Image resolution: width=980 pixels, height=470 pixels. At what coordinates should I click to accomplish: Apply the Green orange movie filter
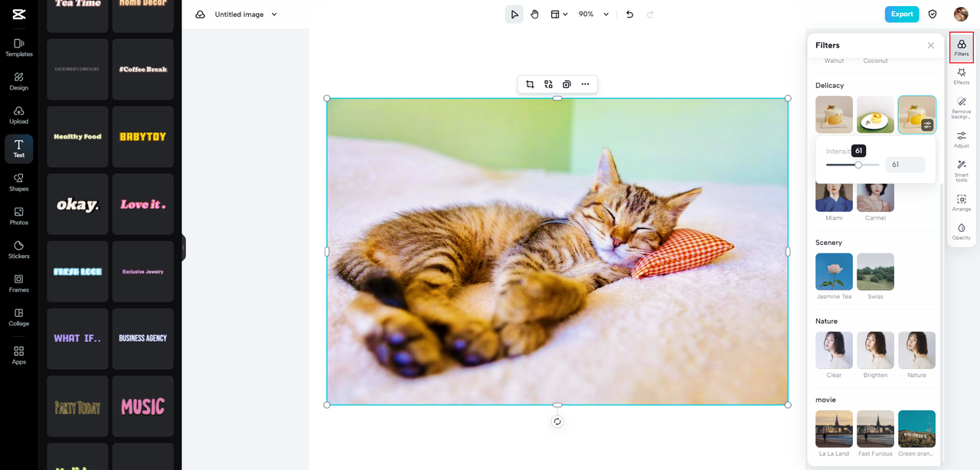(x=916, y=429)
